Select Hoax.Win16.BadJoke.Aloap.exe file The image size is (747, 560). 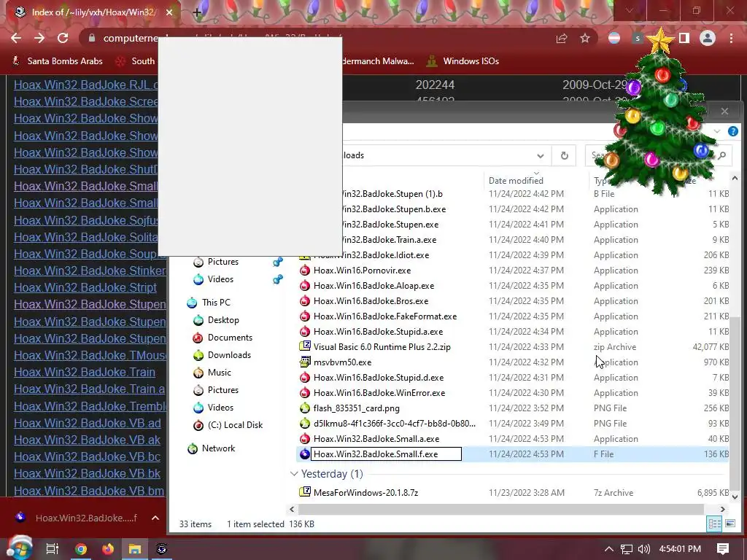pyautogui.click(x=373, y=286)
